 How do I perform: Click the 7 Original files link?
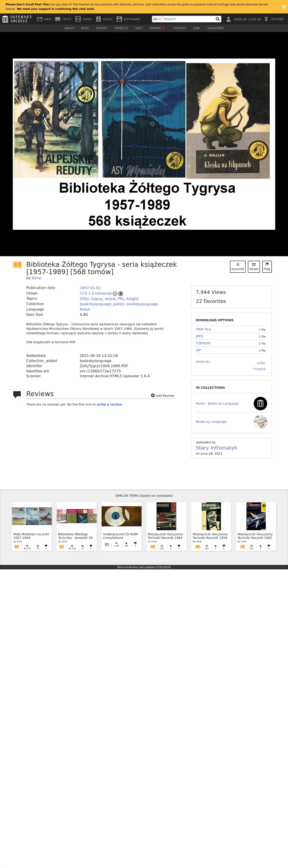point(259,369)
